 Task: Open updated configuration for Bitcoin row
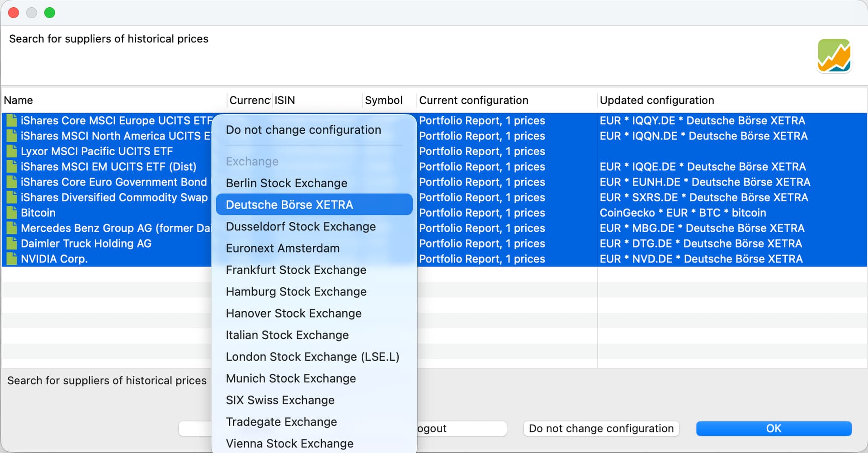click(x=683, y=213)
